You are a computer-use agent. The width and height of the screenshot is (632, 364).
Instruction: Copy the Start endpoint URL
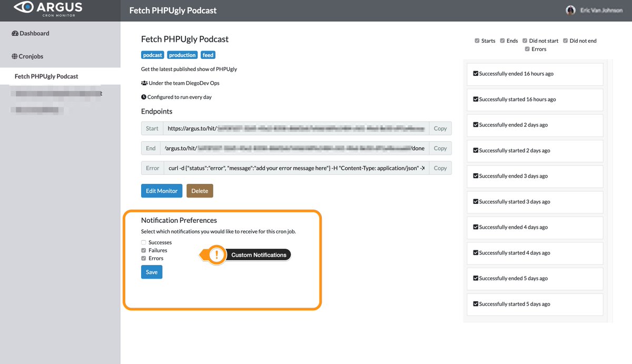coord(440,129)
